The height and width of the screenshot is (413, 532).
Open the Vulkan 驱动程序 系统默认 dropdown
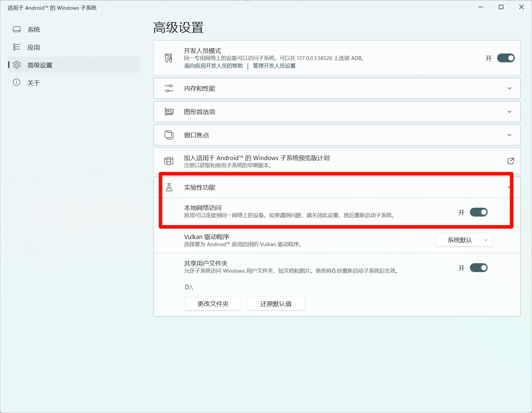pos(464,240)
